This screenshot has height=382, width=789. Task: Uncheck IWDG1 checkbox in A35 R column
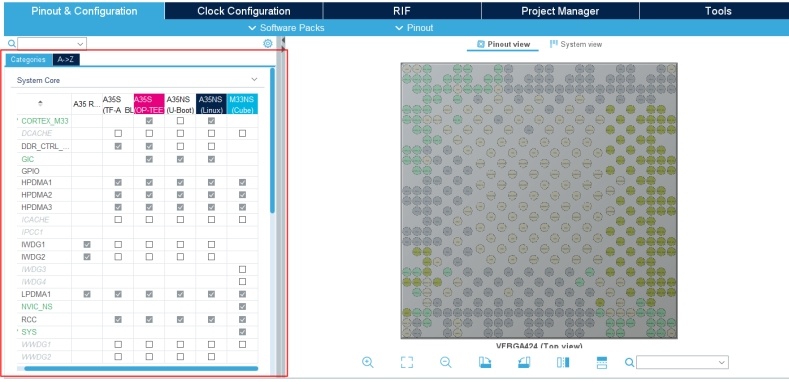point(87,245)
